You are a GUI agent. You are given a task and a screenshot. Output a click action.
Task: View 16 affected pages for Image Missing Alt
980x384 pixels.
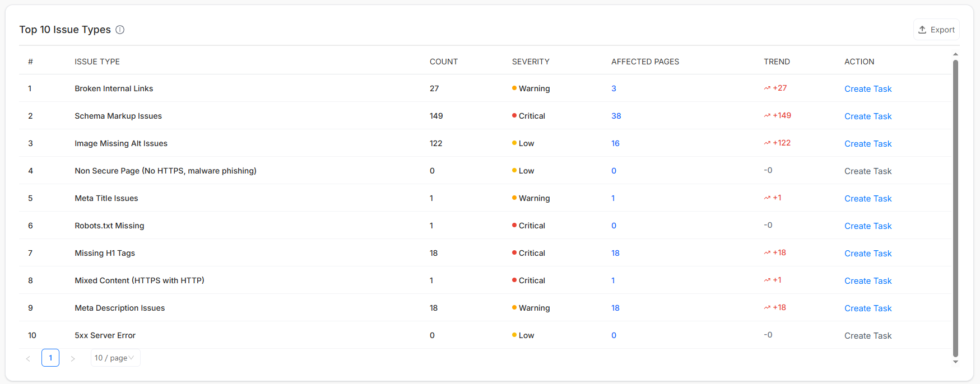click(x=615, y=143)
